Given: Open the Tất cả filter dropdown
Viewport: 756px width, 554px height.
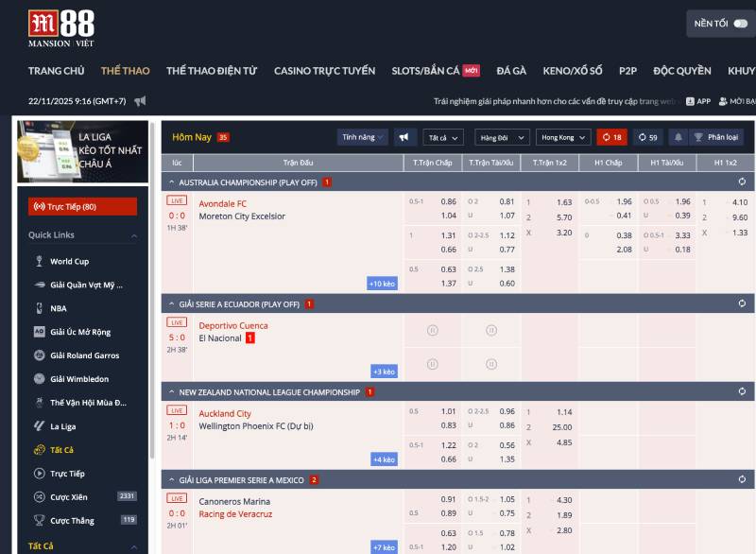Looking at the screenshot, I should (x=443, y=137).
